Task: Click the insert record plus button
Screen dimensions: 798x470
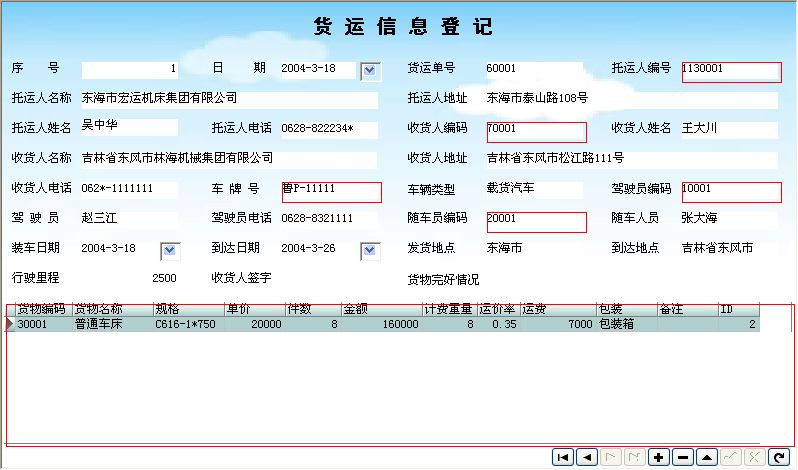Action: pyautogui.click(x=659, y=457)
